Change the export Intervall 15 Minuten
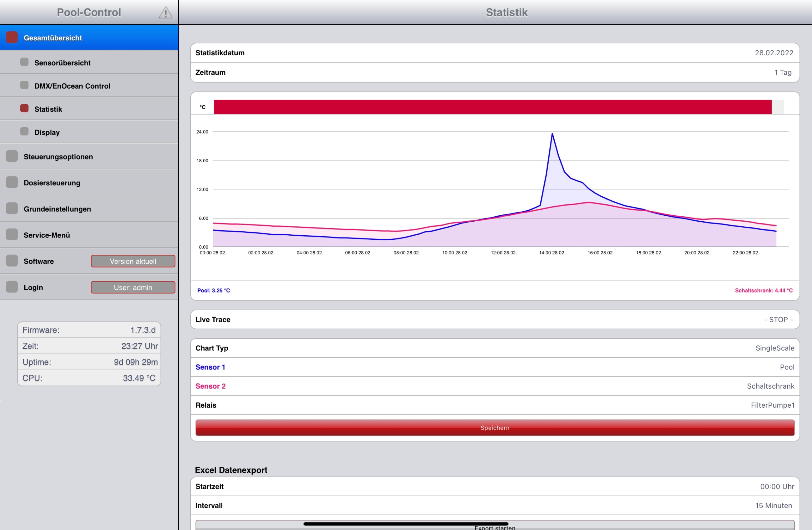 point(495,506)
